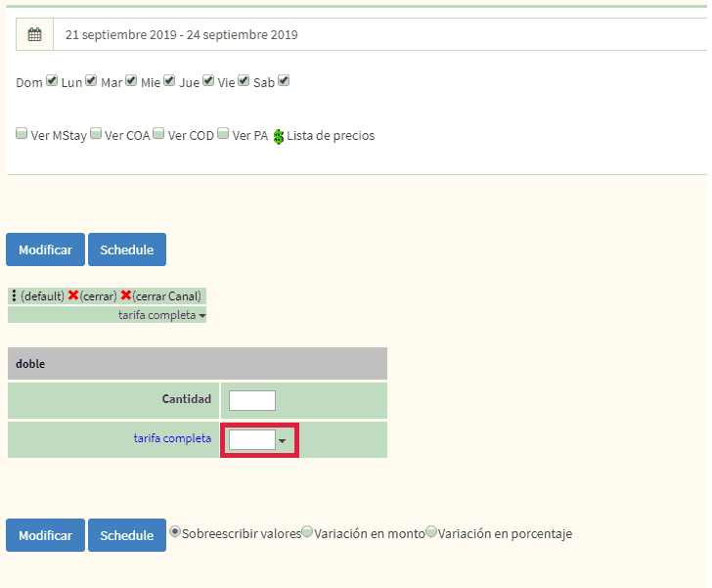712x588 pixels.
Task: Open dropdown arrow in tarifa completa row
Action: (283, 441)
